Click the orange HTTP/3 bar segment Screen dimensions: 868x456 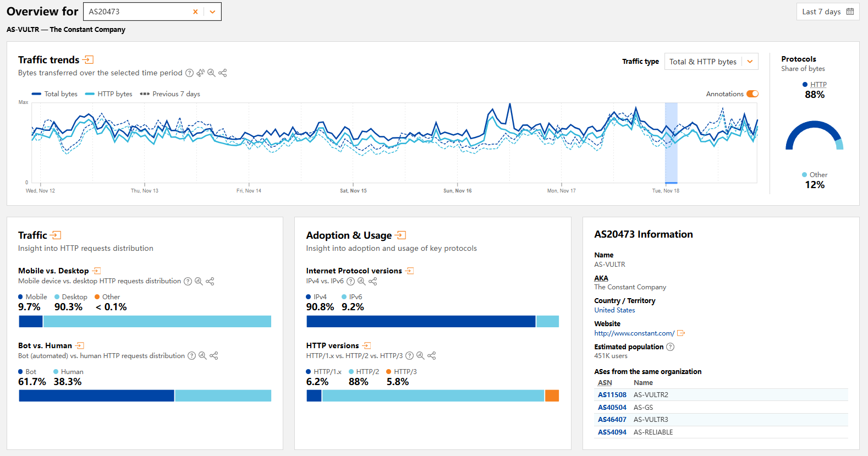pos(552,395)
